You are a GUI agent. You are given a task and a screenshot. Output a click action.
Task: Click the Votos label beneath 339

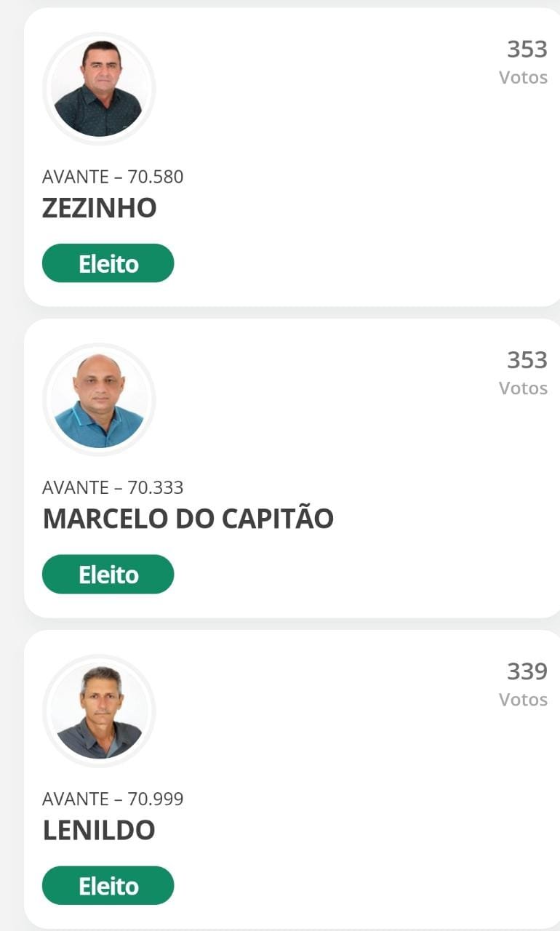click(x=523, y=700)
